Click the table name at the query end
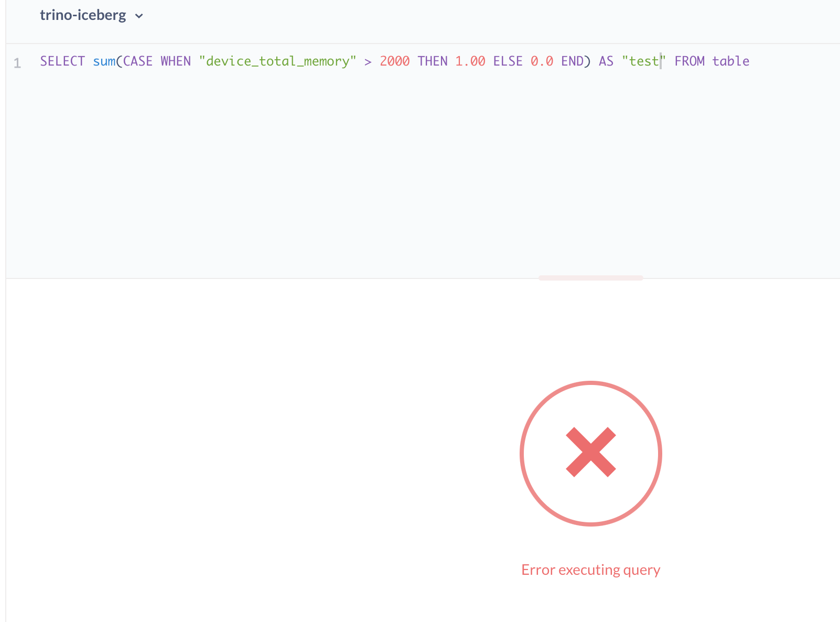840x622 pixels. [x=732, y=61]
